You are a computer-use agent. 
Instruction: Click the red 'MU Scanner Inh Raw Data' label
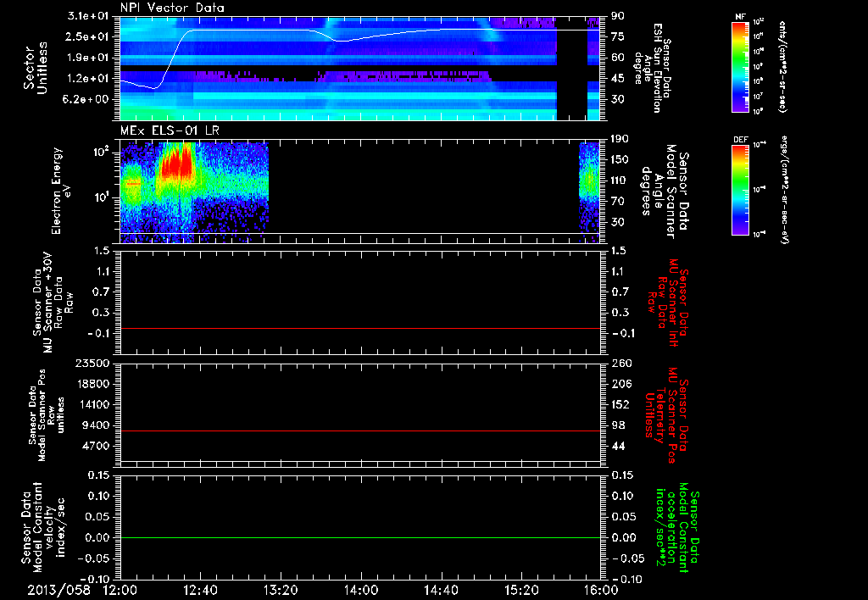point(668,303)
